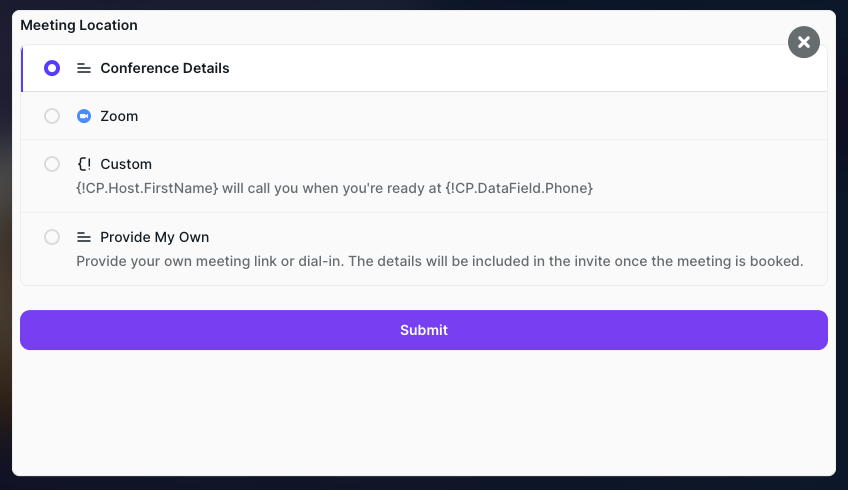Choose the Zoom radio button
Viewport: 848px width, 490px height.
coord(52,116)
